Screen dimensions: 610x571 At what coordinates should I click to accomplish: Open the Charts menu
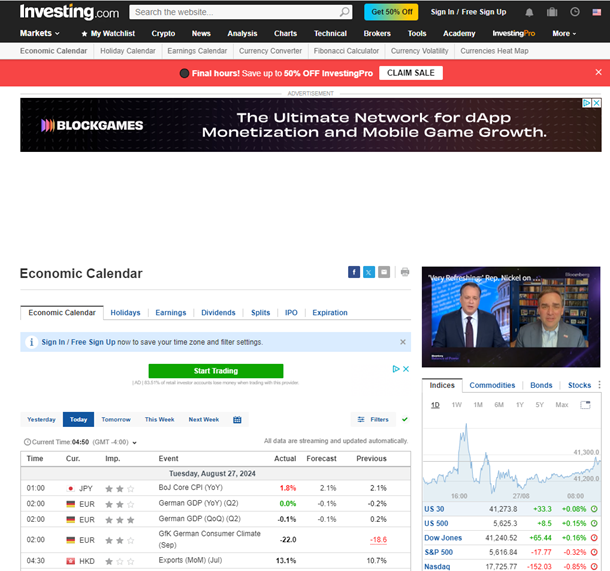point(285,34)
